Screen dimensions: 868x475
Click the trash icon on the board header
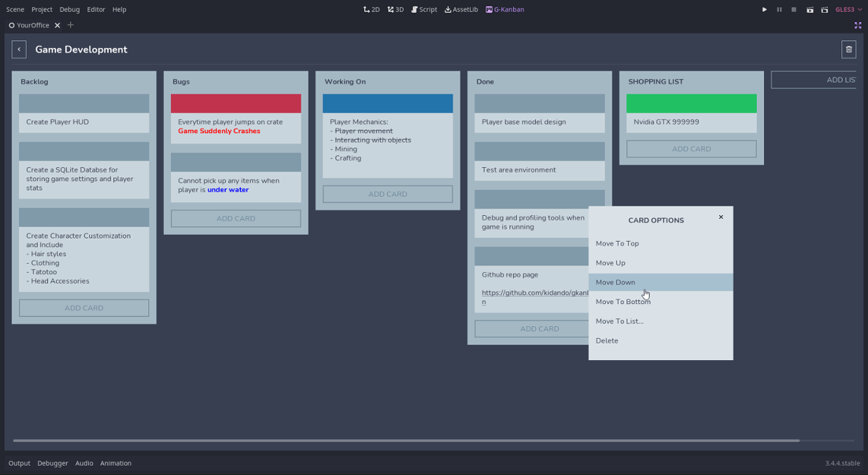[848, 49]
